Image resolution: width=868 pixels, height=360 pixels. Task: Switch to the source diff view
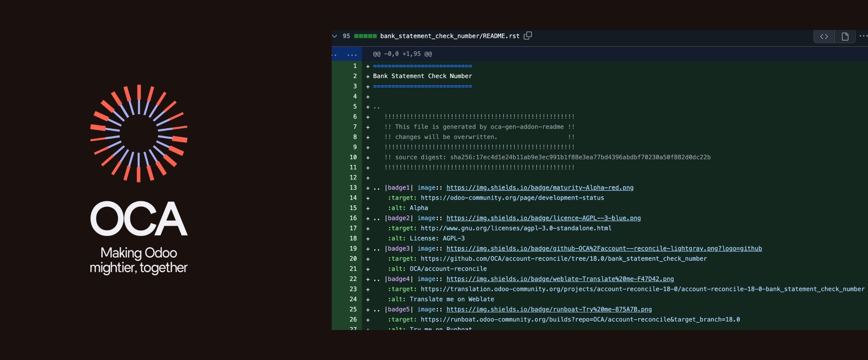pyautogui.click(x=824, y=37)
